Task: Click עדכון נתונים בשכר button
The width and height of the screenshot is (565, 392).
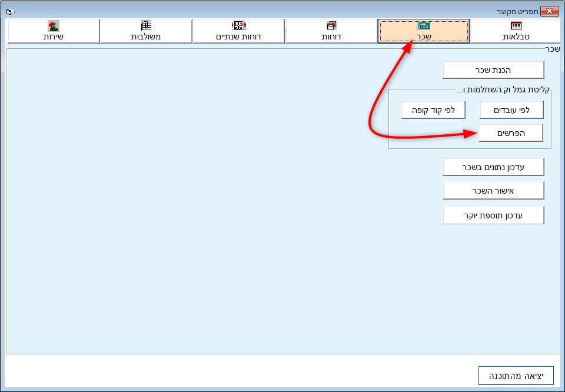Action: click(x=493, y=167)
